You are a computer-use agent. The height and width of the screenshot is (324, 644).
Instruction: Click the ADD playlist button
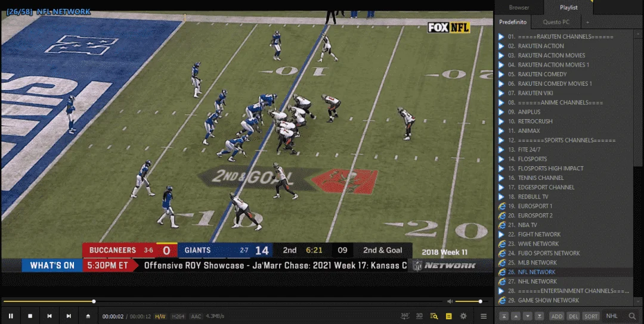click(x=556, y=316)
